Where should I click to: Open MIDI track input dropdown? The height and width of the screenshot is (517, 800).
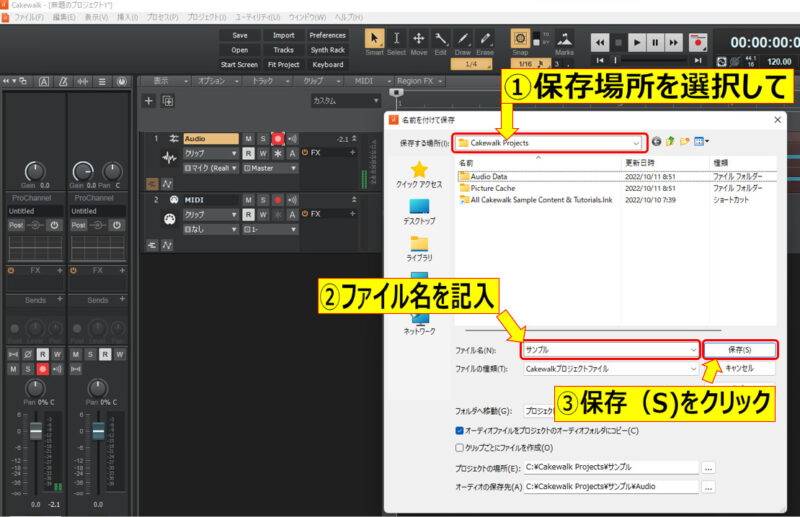pos(210,230)
